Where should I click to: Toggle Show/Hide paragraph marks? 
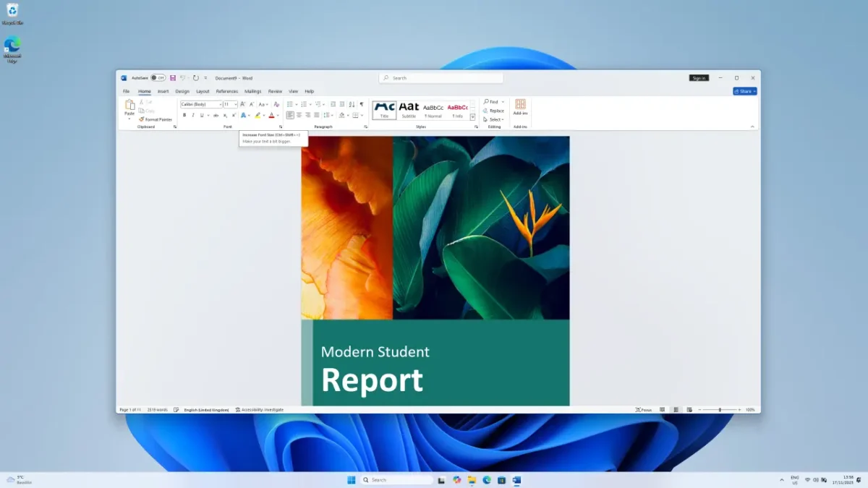362,105
